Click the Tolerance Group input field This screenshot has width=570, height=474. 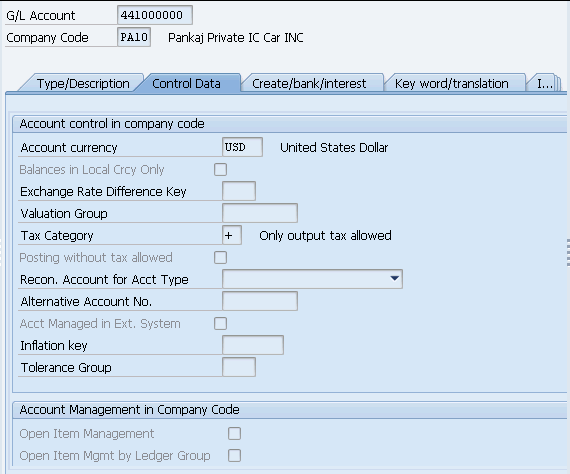[239, 367]
